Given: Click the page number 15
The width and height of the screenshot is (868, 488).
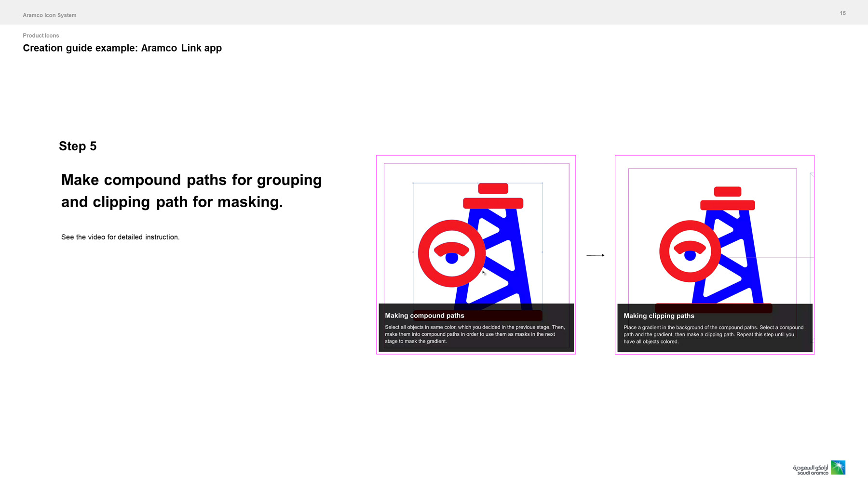Looking at the screenshot, I should point(842,13).
